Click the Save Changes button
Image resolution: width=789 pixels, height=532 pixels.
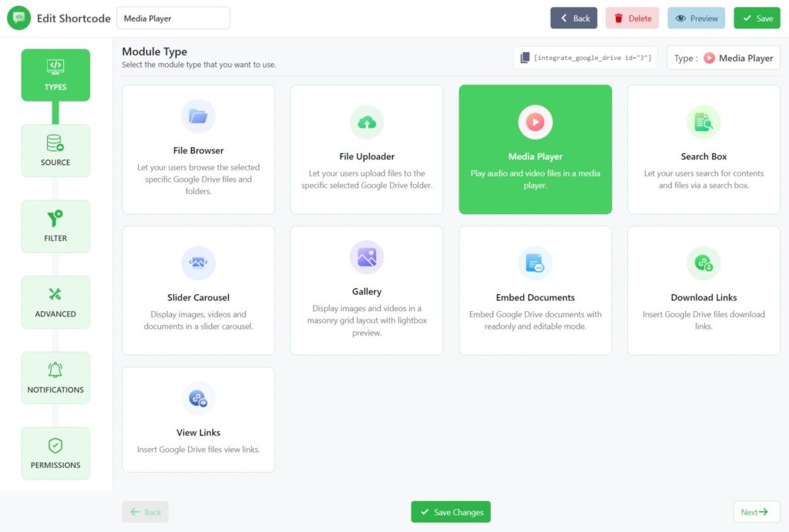pyautogui.click(x=451, y=512)
